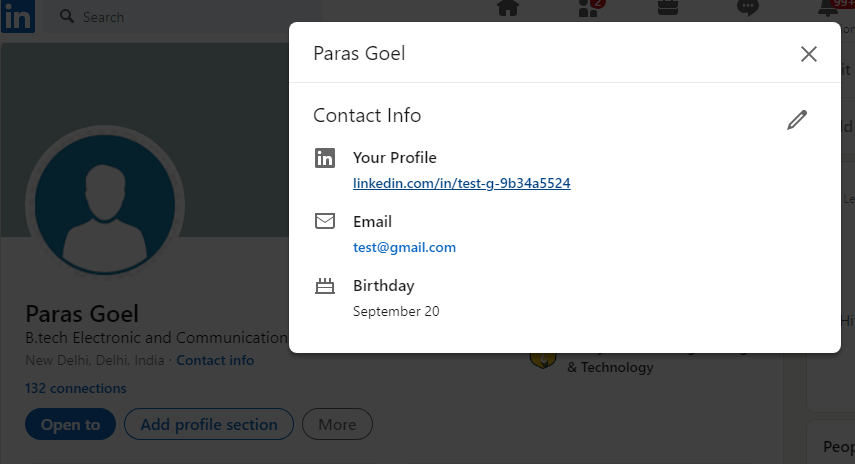Click the pencil edit icon for Contact Info
This screenshot has width=855, height=464.
pyautogui.click(x=797, y=120)
